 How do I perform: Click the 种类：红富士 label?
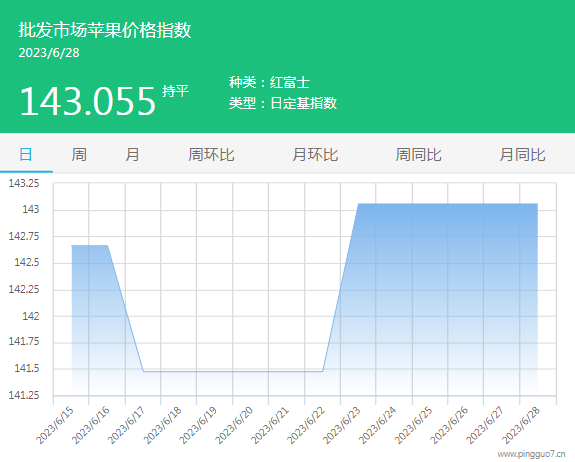(x=270, y=82)
